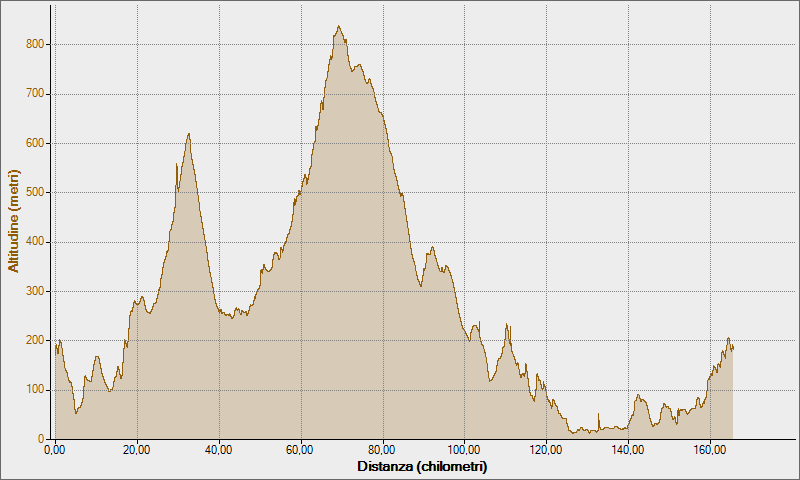This screenshot has height=480, width=800.
Task: Click the 200 altitude axis label
Action: click(x=35, y=340)
